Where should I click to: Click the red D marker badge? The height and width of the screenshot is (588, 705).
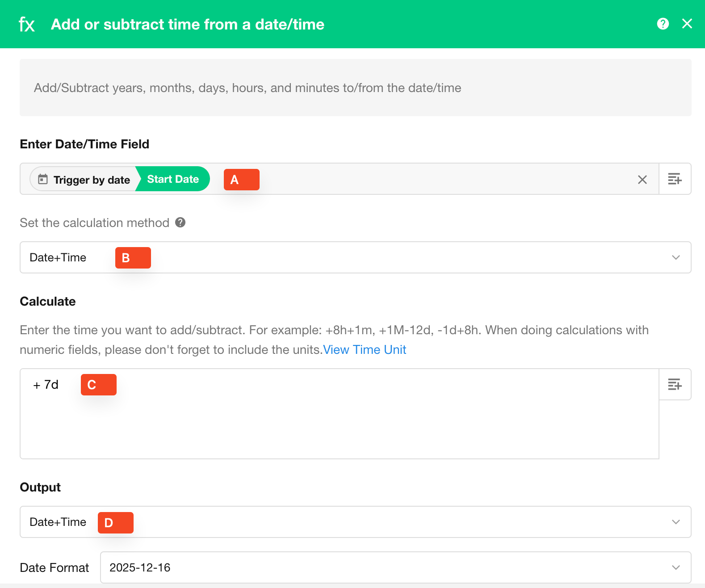115,523
